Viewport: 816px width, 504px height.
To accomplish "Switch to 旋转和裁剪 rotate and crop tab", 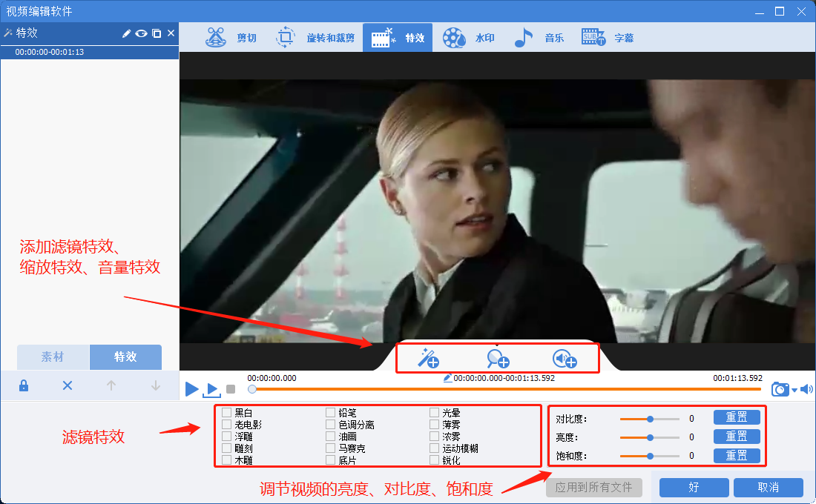I will (315, 38).
